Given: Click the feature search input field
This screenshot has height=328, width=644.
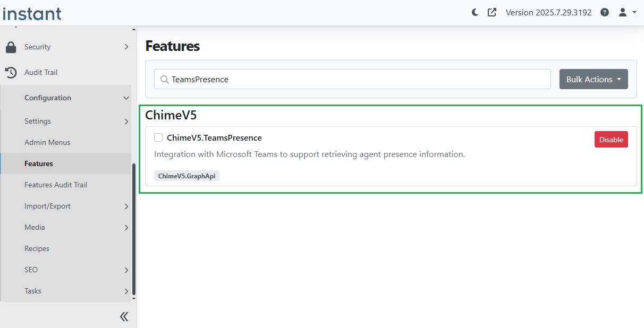Looking at the screenshot, I should coord(356,79).
